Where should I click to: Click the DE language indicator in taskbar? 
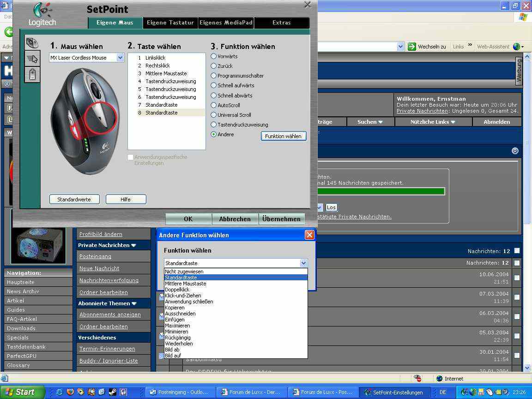pyautogui.click(x=442, y=392)
